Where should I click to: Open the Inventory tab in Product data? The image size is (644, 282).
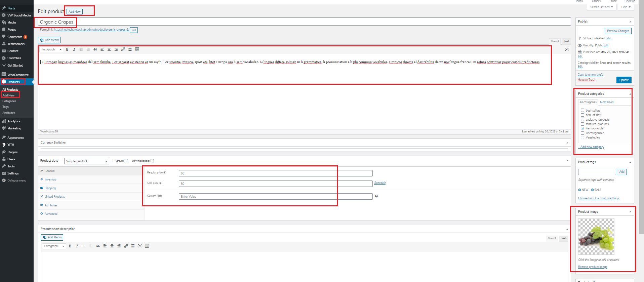[50, 179]
